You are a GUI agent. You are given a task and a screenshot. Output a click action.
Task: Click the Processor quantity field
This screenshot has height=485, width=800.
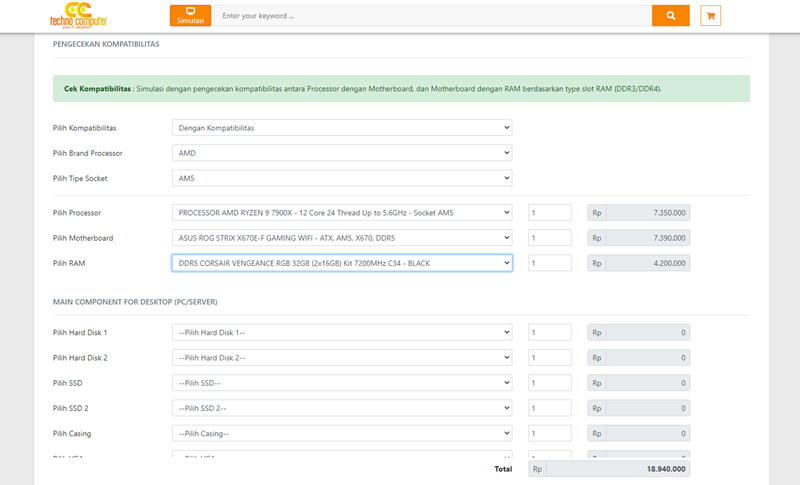pyautogui.click(x=549, y=213)
